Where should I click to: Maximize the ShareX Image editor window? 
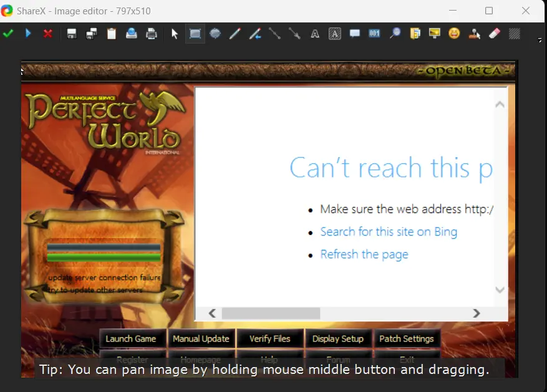489,11
